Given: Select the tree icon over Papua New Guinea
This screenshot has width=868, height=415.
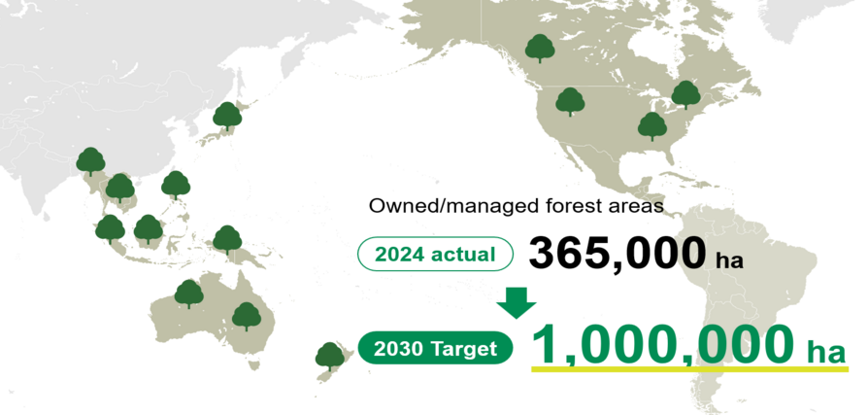Looking at the screenshot, I should [227, 239].
